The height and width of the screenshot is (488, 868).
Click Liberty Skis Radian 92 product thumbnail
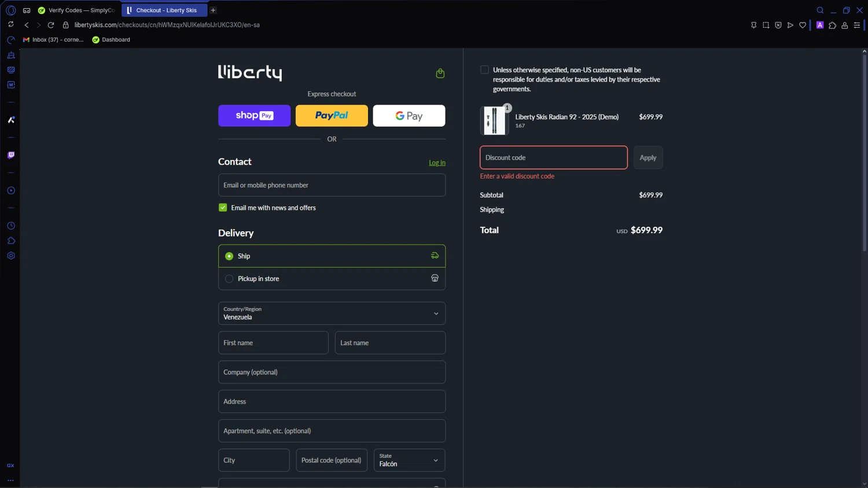pos(494,120)
